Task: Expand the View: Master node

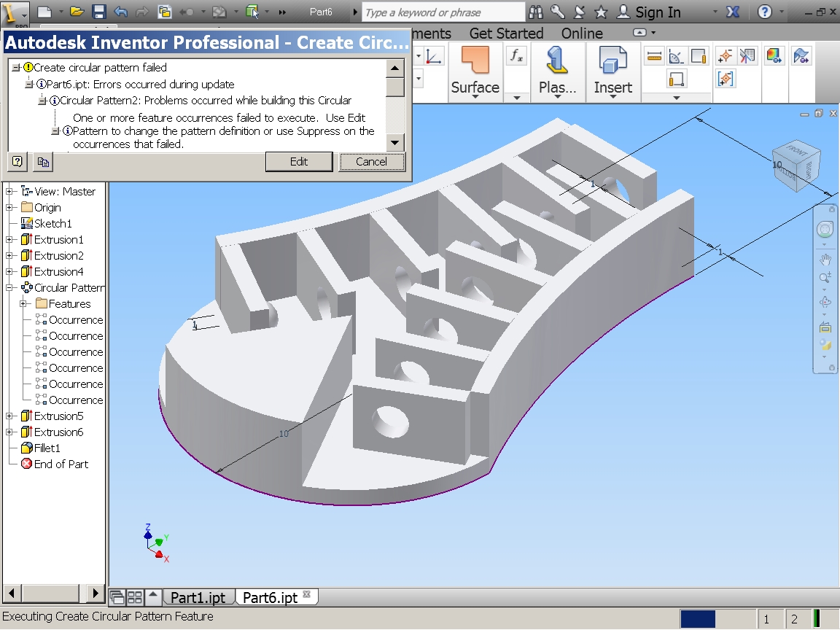Action: coord(9,191)
